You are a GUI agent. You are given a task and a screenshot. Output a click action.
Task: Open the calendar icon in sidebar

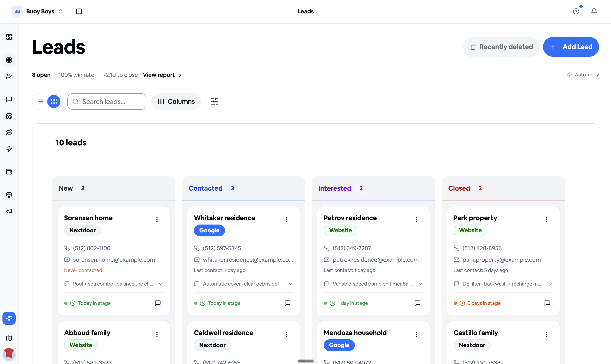pyautogui.click(x=9, y=116)
